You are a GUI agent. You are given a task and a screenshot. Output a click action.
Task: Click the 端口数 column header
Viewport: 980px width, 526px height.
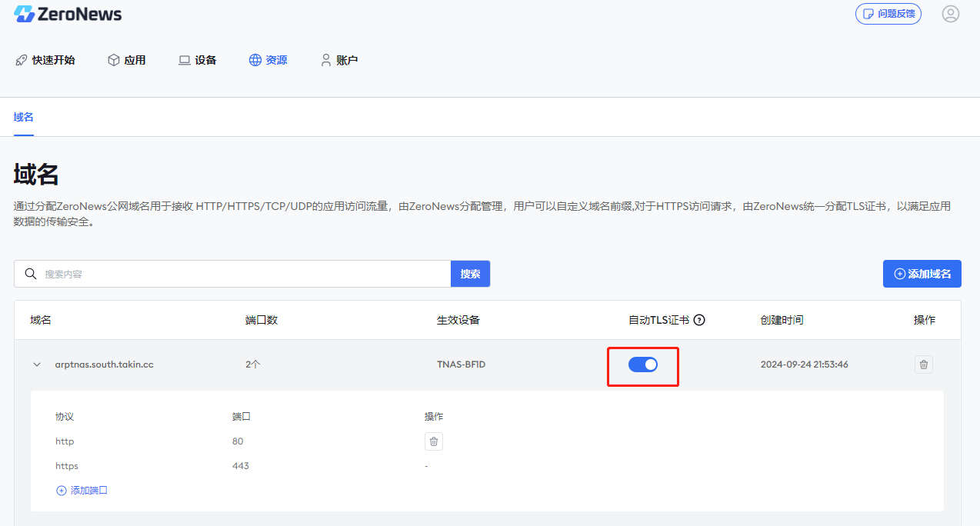pyautogui.click(x=262, y=320)
